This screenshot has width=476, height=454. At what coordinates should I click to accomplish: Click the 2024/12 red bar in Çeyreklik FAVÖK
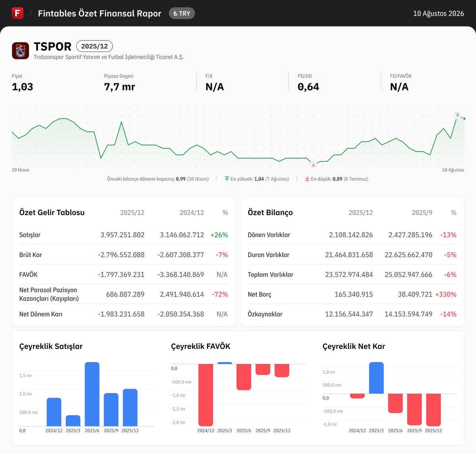click(206, 395)
